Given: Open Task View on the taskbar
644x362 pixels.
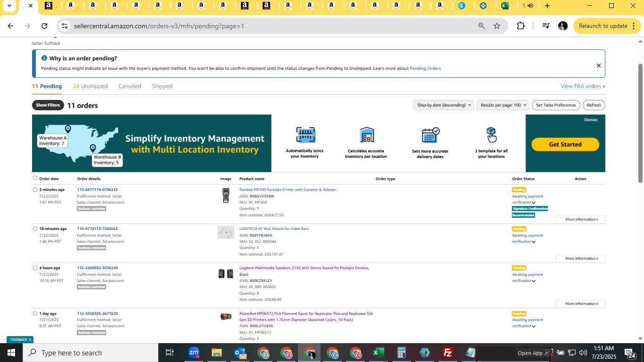Looking at the screenshot, I should tap(170, 353).
